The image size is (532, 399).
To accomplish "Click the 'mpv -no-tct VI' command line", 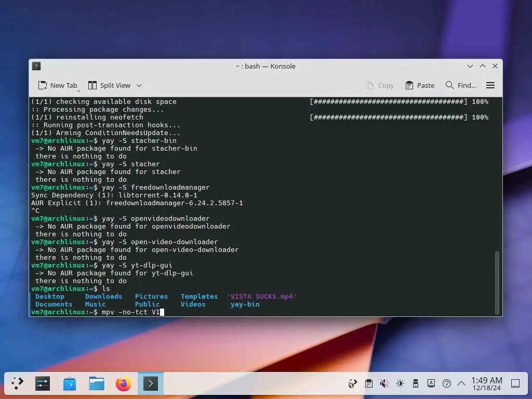I will 130,312.
